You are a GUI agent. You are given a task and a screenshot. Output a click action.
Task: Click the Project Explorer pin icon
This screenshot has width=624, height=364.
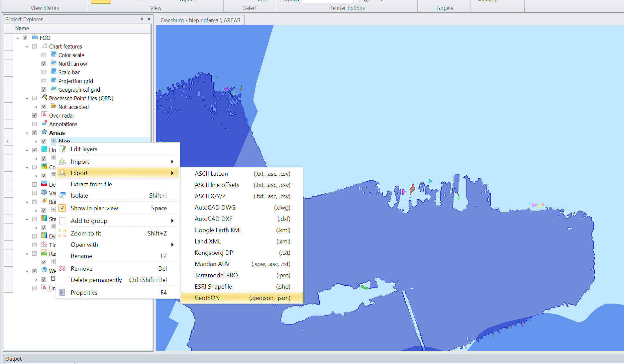pos(142,19)
